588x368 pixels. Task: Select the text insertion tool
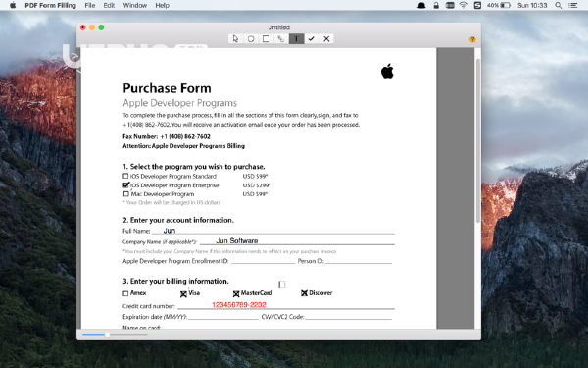[x=296, y=38]
